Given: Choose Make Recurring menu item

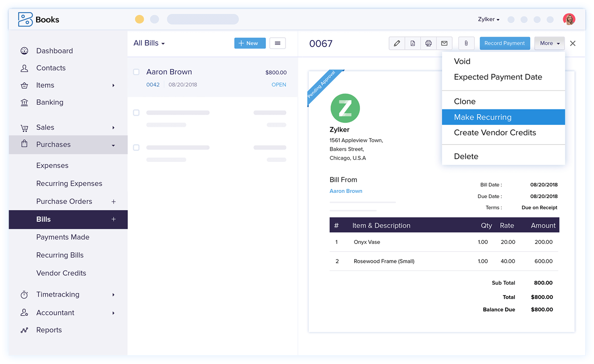Looking at the screenshot, I should (x=503, y=117).
